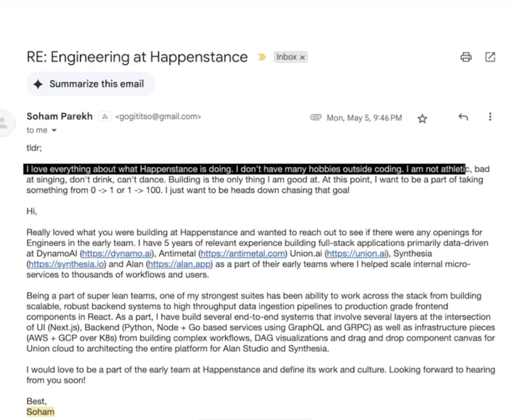The height and width of the screenshot is (420, 511).
Task: Open the antimetal.com link
Action: (x=243, y=254)
